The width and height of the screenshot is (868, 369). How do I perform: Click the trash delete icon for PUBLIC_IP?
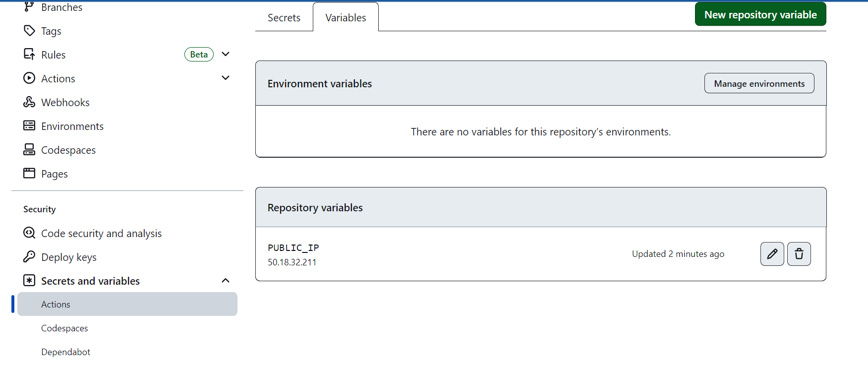[x=799, y=254]
